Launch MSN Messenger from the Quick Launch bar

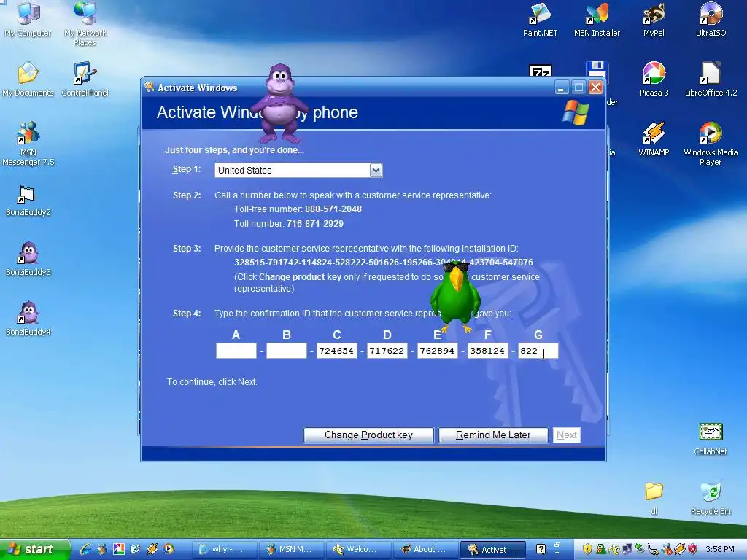click(x=102, y=549)
